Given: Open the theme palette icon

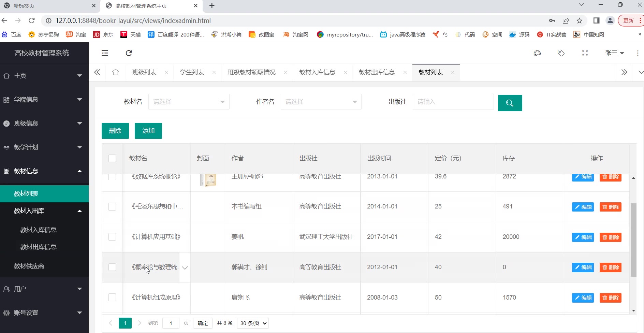Looking at the screenshot, I should tap(537, 53).
